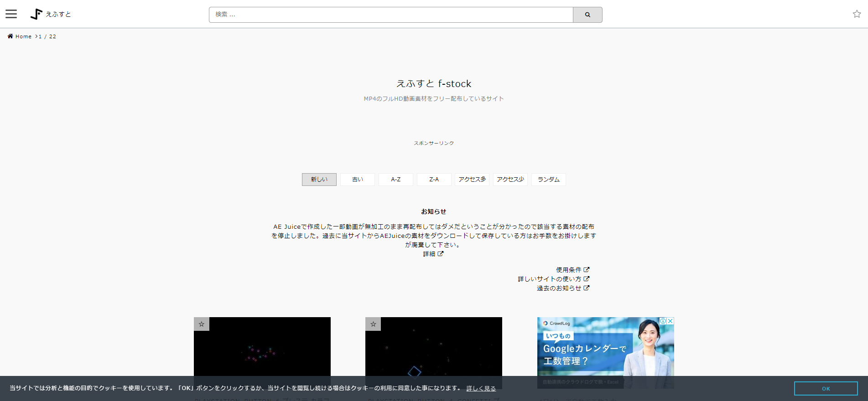The height and width of the screenshot is (401, 868).
Task: Click the 詳しく見る cookie policy link
Action: (x=481, y=388)
